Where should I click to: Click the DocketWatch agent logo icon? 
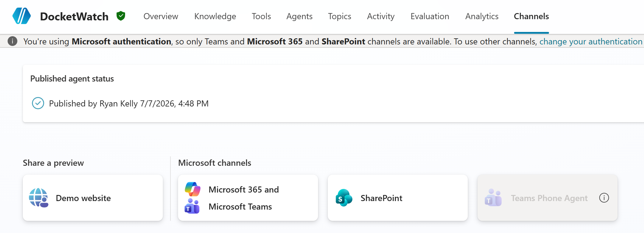pyautogui.click(x=22, y=16)
